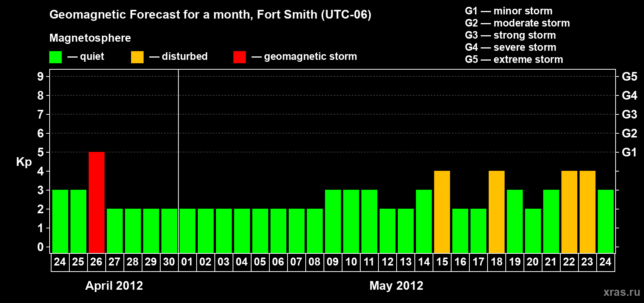Click date cell 15 on the axis
The image size is (644, 303).
click(442, 262)
